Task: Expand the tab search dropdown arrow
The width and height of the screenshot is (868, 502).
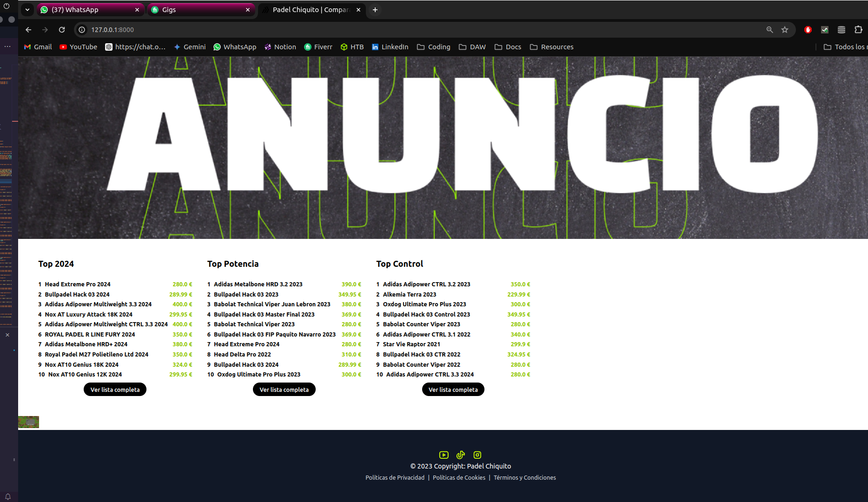Action: click(x=27, y=10)
